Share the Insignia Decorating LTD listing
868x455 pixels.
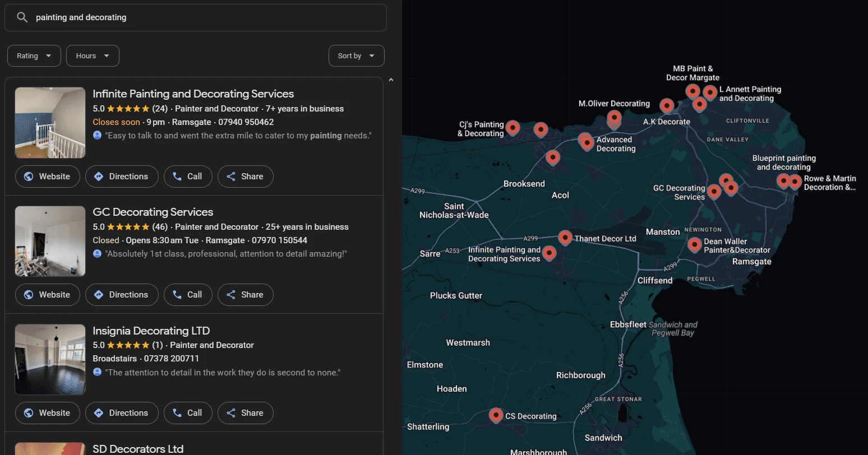245,413
